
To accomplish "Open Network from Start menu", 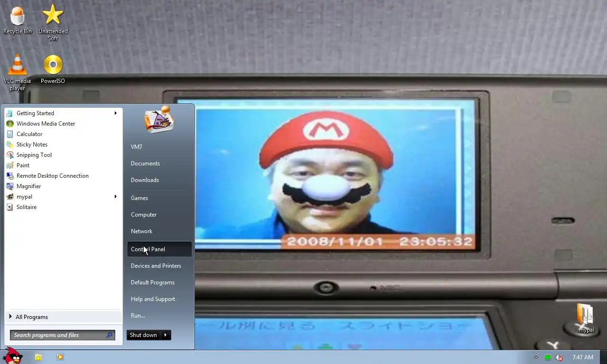I will click(x=159, y=231).
